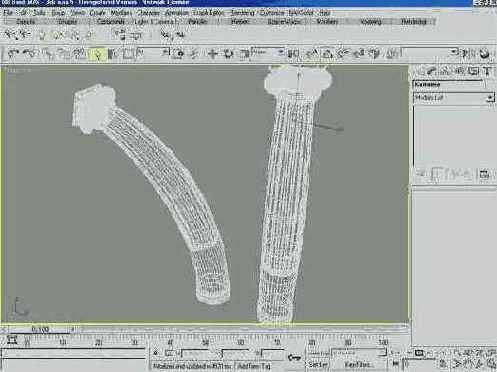The image size is (497, 372).
Task: Click the teapot render icon
Action: pyautogui.click(x=485, y=54)
